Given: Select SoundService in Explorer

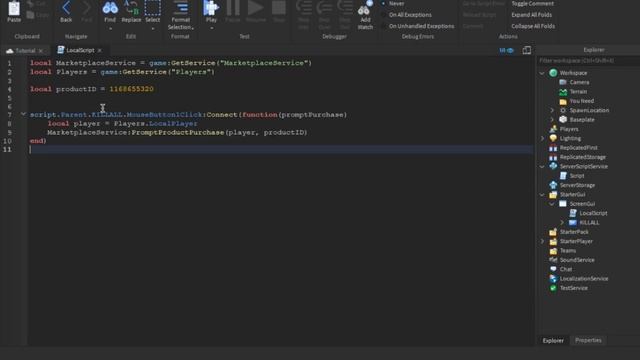Looking at the screenshot, I should click(577, 260).
